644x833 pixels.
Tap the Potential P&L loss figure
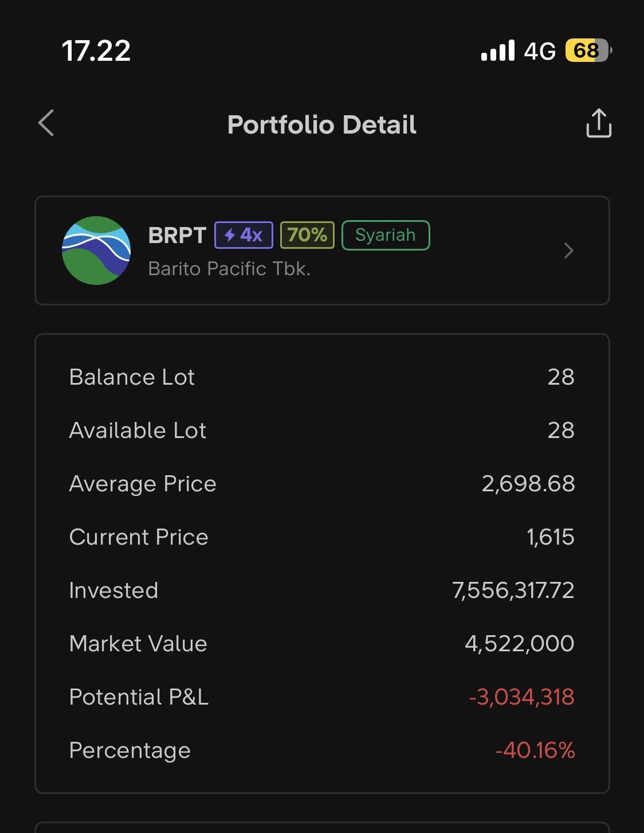(x=521, y=697)
